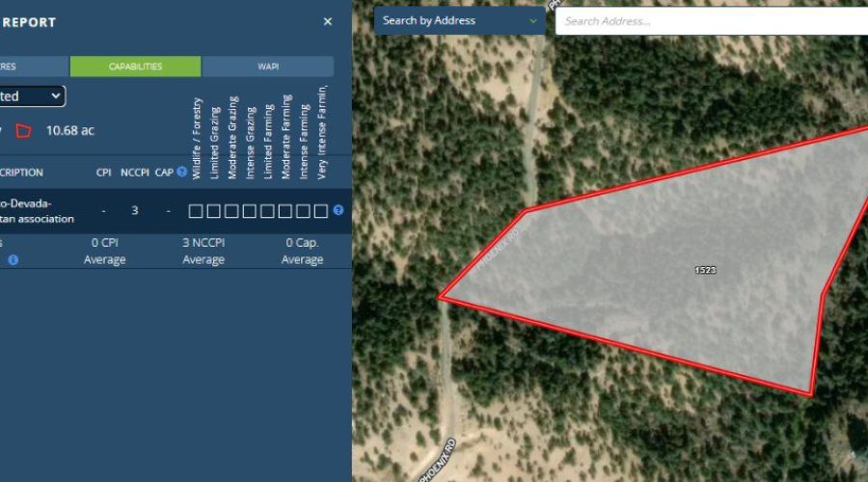
Task: Switch to the CAPABILITIES tab
Action: click(135, 67)
